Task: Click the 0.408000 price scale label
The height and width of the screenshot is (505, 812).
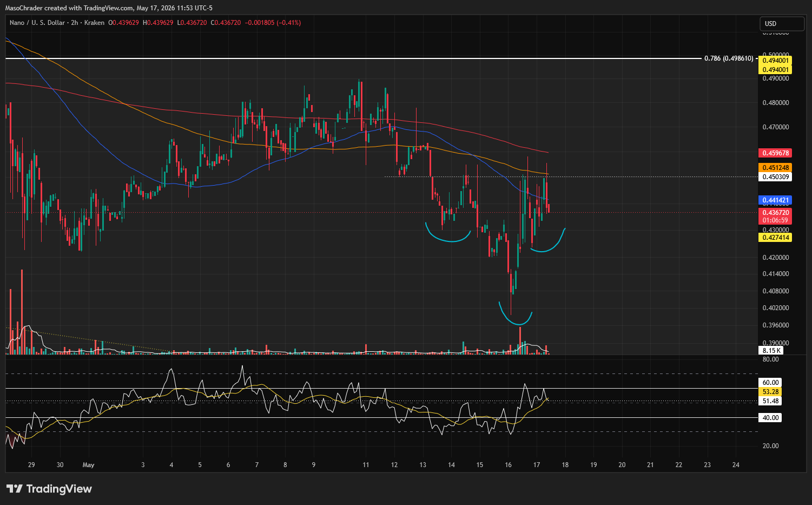Action: (776, 291)
